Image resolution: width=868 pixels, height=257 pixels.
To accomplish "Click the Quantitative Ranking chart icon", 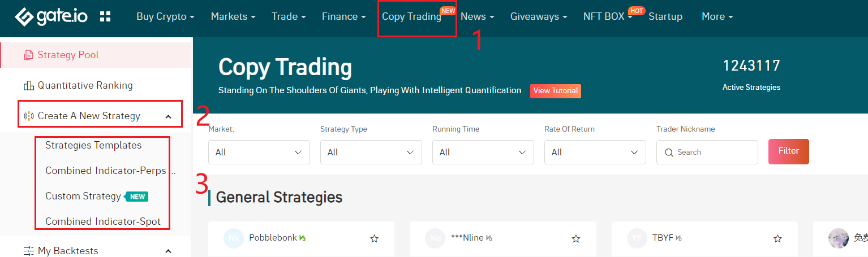I will coord(28,86).
